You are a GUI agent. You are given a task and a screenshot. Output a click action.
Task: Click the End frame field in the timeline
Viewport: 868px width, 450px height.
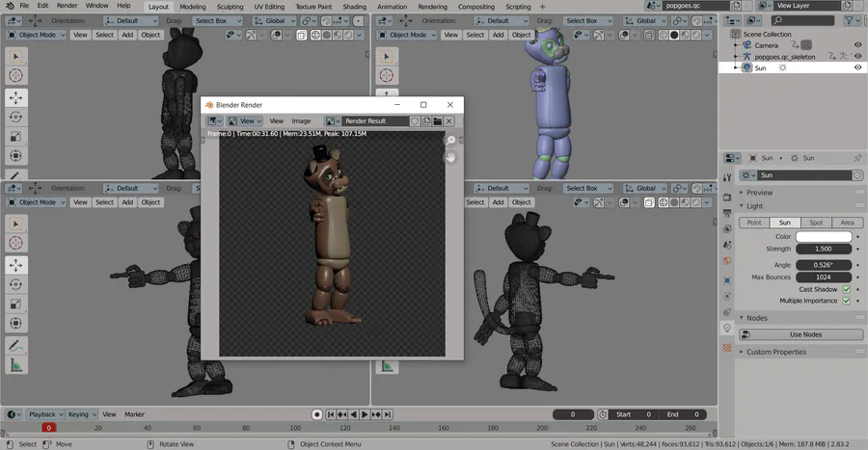pyautogui.click(x=684, y=414)
